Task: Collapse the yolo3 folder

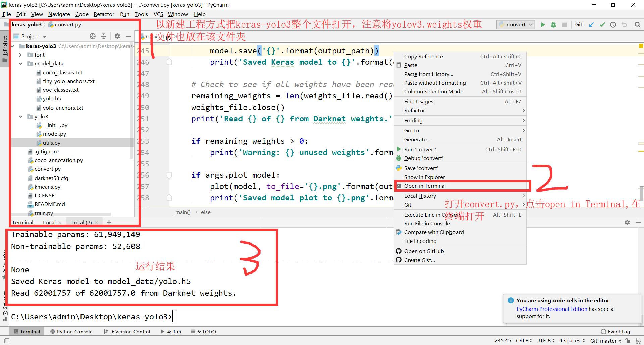Action: click(20, 116)
